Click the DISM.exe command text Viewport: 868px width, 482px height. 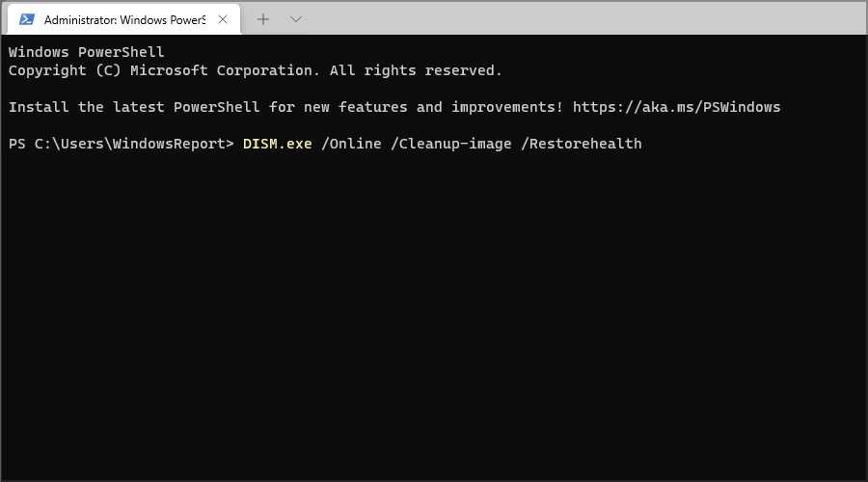[278, 144]
